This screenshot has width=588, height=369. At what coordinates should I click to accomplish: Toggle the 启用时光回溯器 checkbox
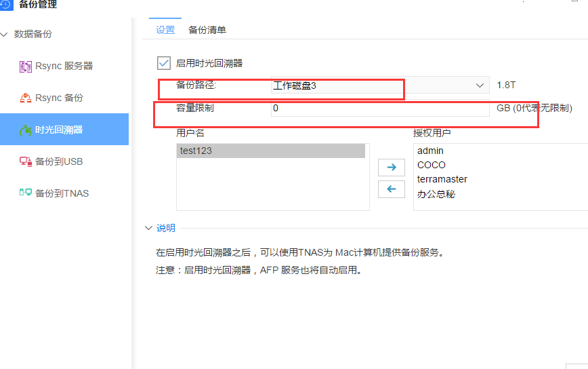pyautogui.click(x=163, y=63)
